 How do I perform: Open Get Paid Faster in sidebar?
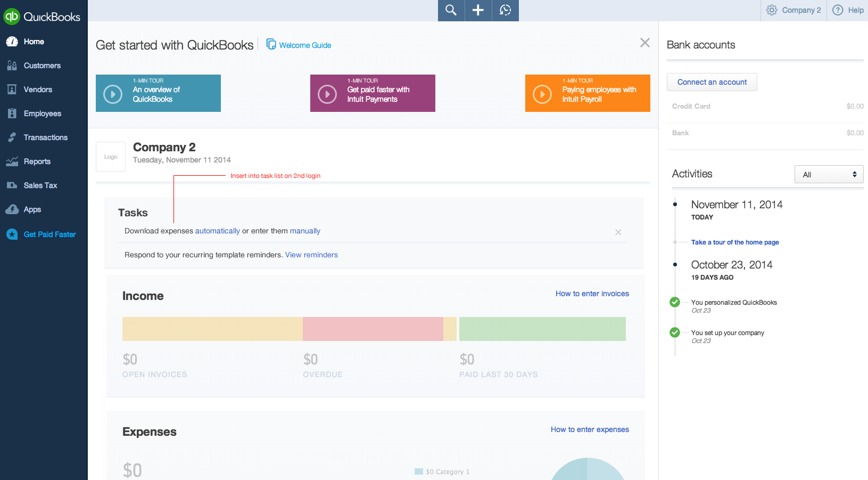(50, 234)
